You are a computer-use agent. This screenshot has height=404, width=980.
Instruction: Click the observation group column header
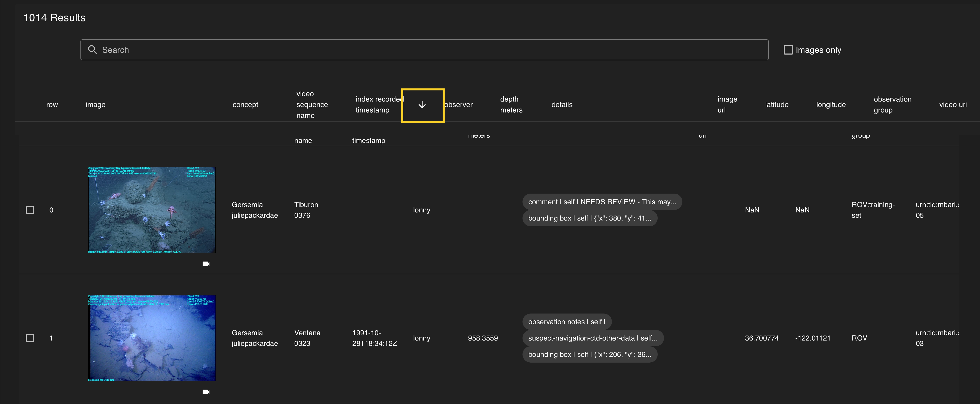892,105
